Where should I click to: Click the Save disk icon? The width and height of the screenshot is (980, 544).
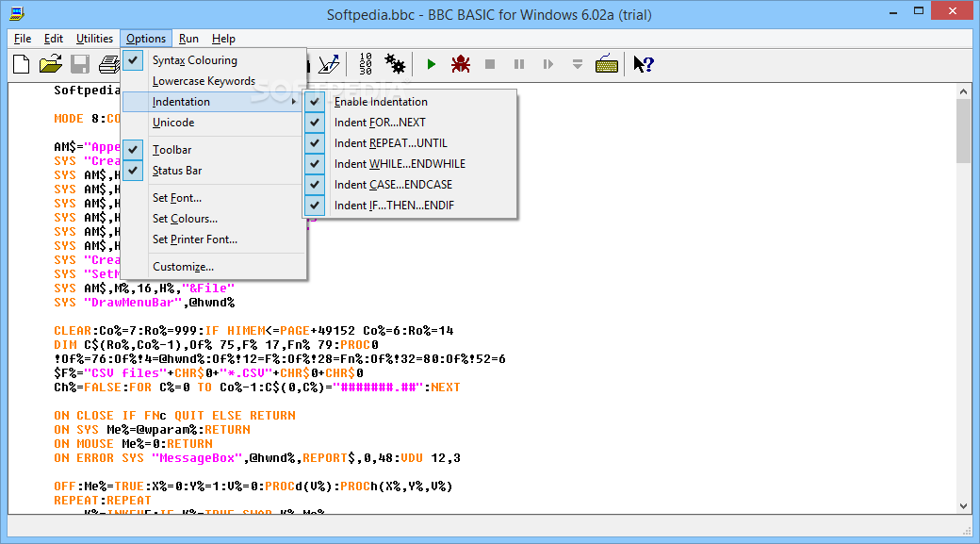[80, 64]
